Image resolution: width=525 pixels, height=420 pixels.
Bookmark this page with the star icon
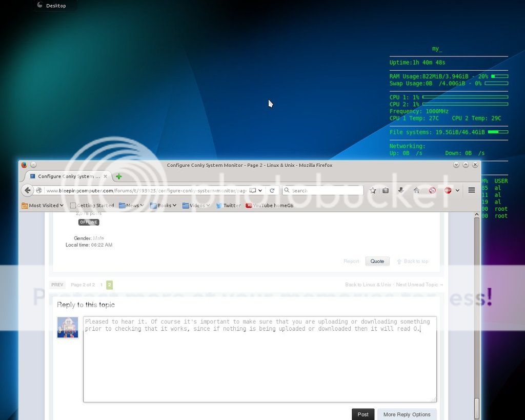coord(373,190)
